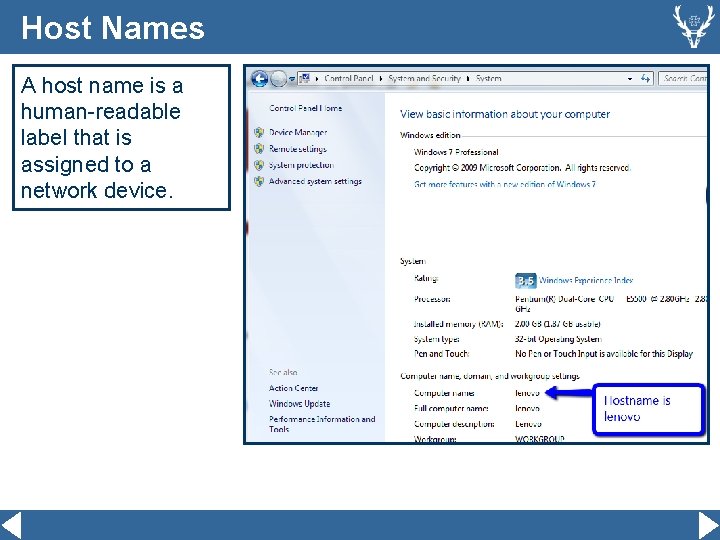Image resolution: width=720 pixels, height=540 pixels.
Task: Click the shield icon beside Device Manager
Action: click(x=259, y=133)
